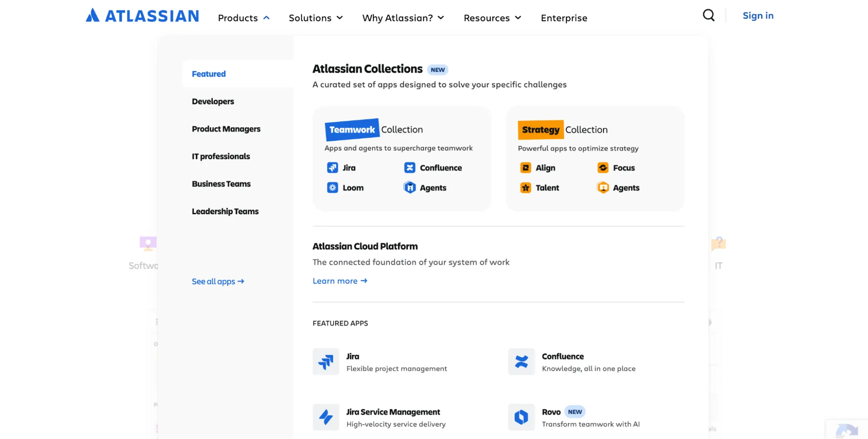Image resolution: width=868 pixels, height=439 pixels.
Task: Click the Confluence label in Teamwork Collection
Action: pos(441,168)
